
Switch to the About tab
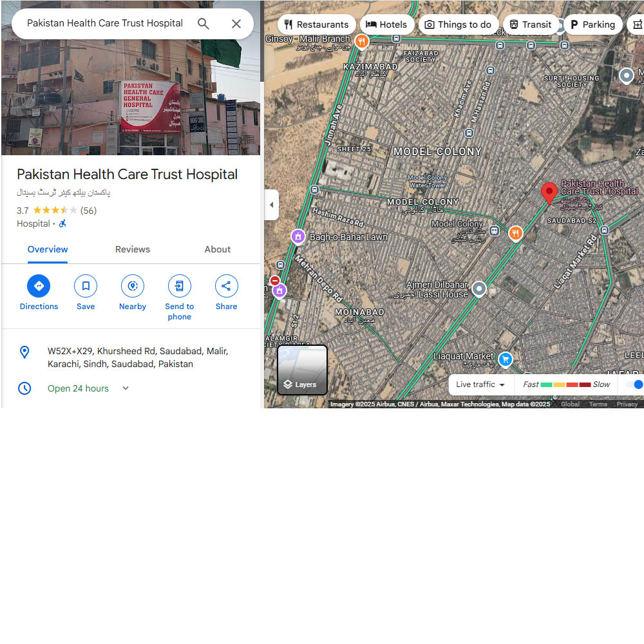[x=218, y=249]
